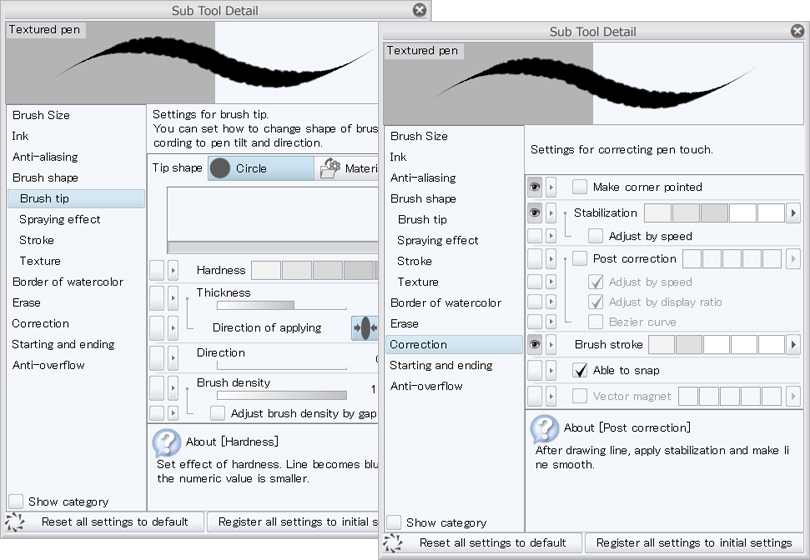
Task: Click Register all settings to initial settings, right window
Action: (x=694, y=543)
